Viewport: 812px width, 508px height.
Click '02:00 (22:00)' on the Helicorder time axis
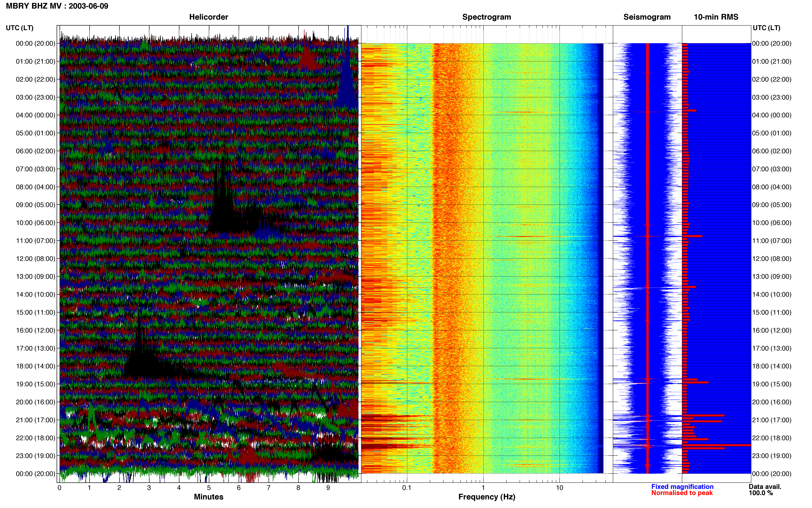(x=36, y=79)
